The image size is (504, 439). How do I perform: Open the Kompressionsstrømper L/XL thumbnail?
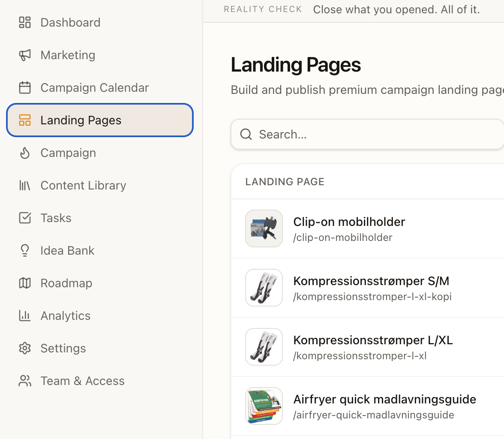coord(264,347)
